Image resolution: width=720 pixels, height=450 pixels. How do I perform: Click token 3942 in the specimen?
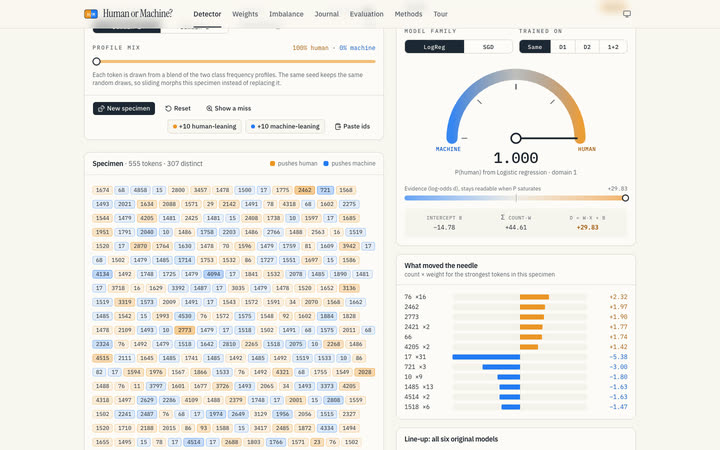[349, 246]
